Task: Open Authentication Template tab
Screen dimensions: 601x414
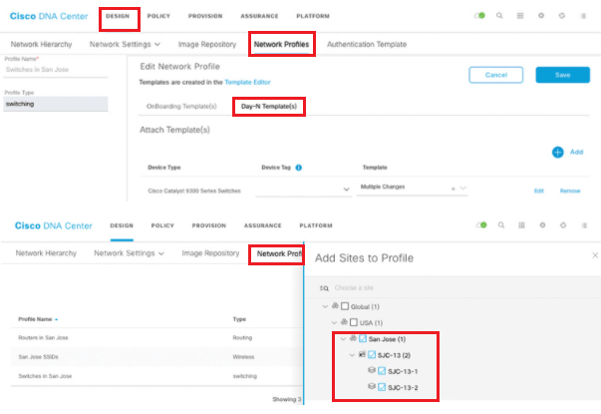Action: click(367, 44)
